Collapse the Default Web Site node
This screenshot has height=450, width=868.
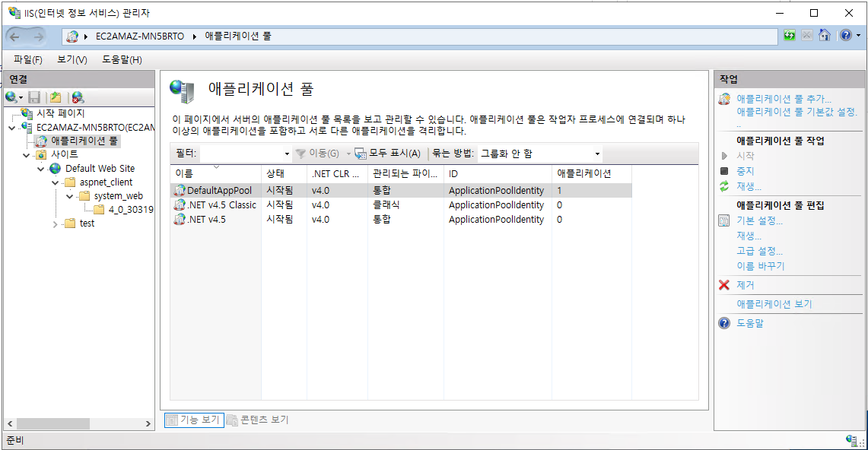(41, 169)
